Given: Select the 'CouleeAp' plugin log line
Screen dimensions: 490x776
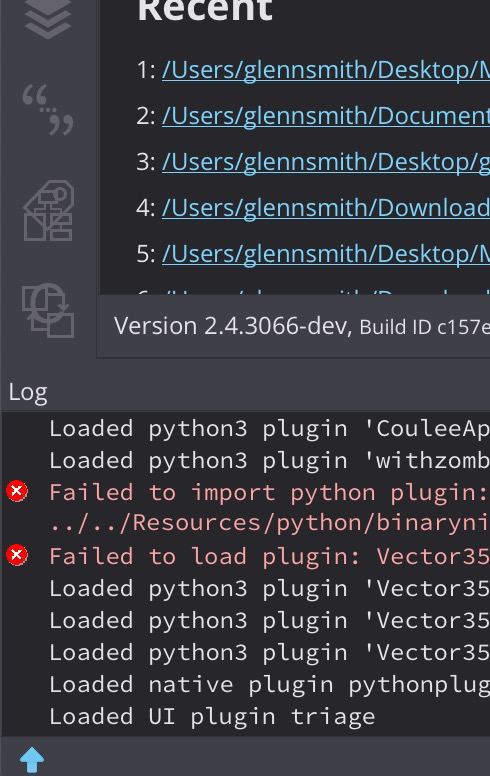Looking at the screenshot, I should point(269,429).
